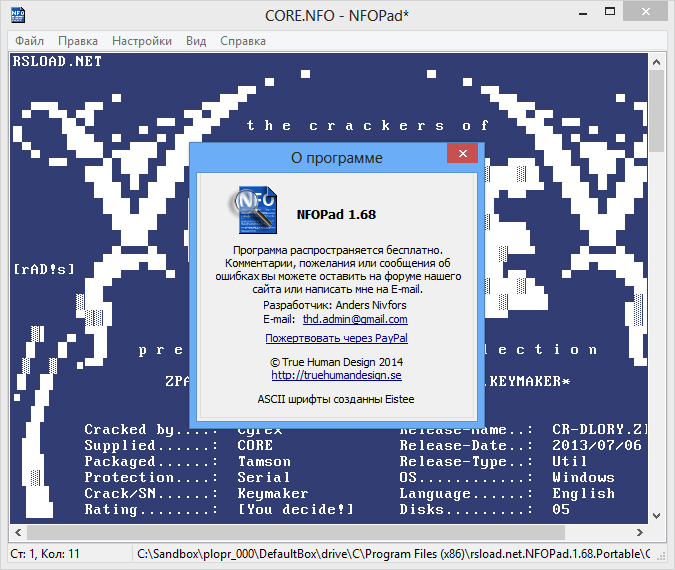Click the vertical scrollbar thumb
The image size is (675, 570).
click(x=656, y=111)
